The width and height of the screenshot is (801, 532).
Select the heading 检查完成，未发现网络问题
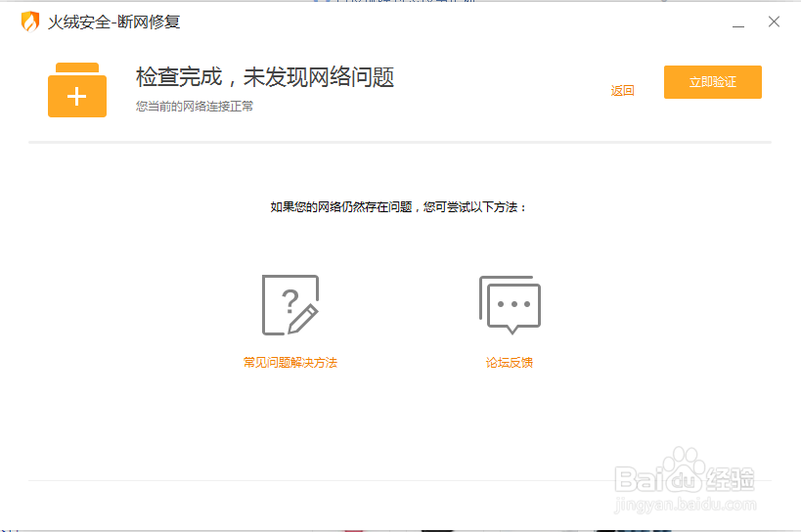click(265, 77)
